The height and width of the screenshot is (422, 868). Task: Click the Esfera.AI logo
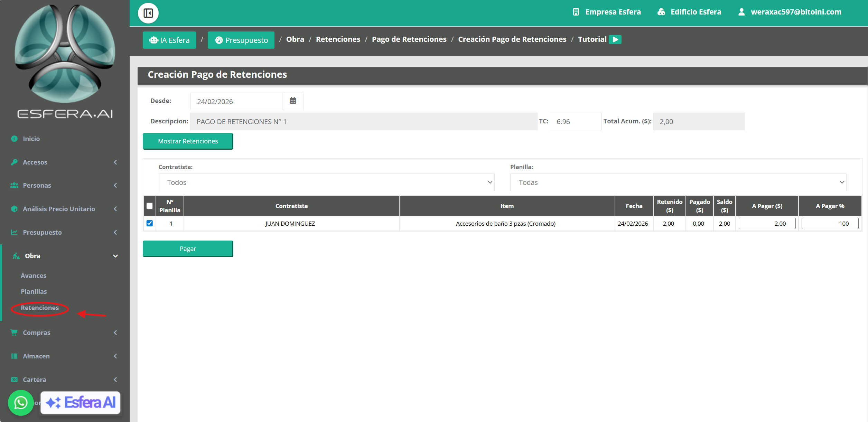(x=65, y=62)
